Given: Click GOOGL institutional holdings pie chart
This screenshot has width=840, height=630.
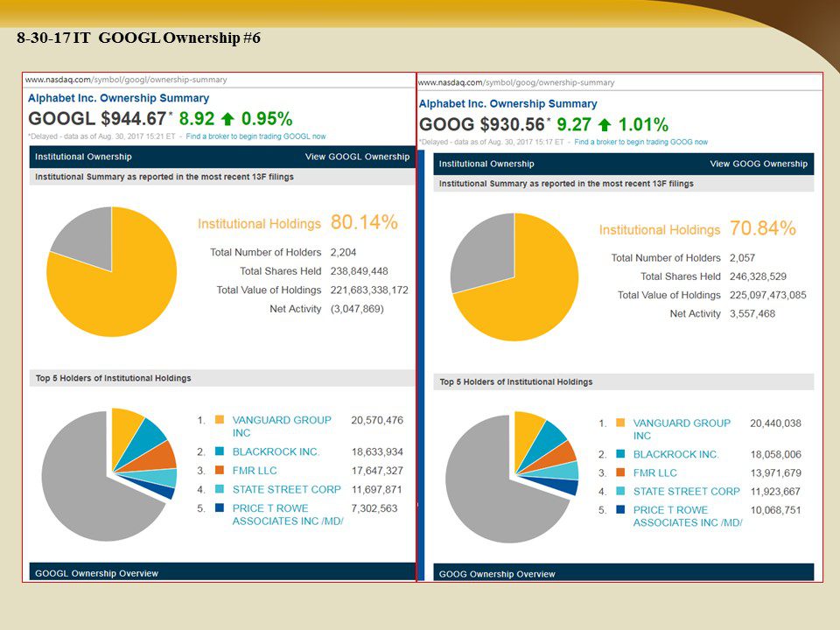Looking at the screenshot, I should coord(111,271).
